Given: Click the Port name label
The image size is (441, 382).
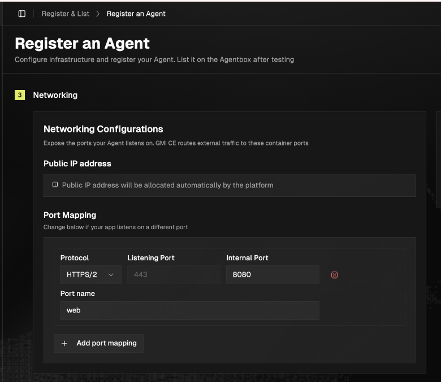Looking at the screenshot, I should tap(78, 294).
